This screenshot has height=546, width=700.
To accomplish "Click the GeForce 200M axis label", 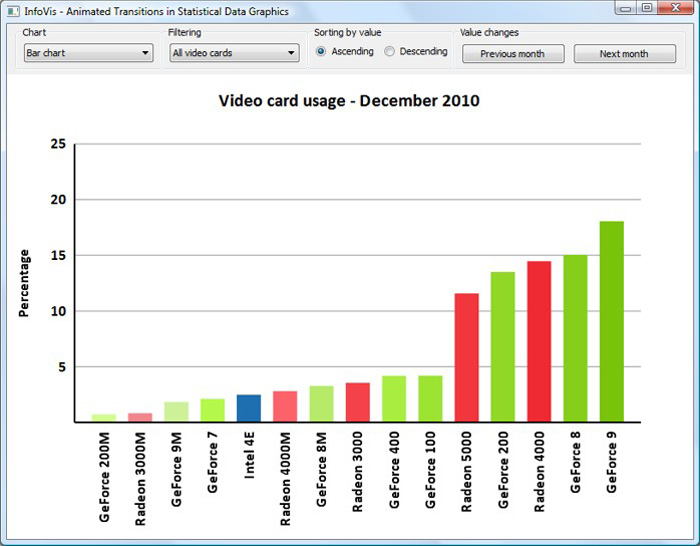I will click(104, 477).
